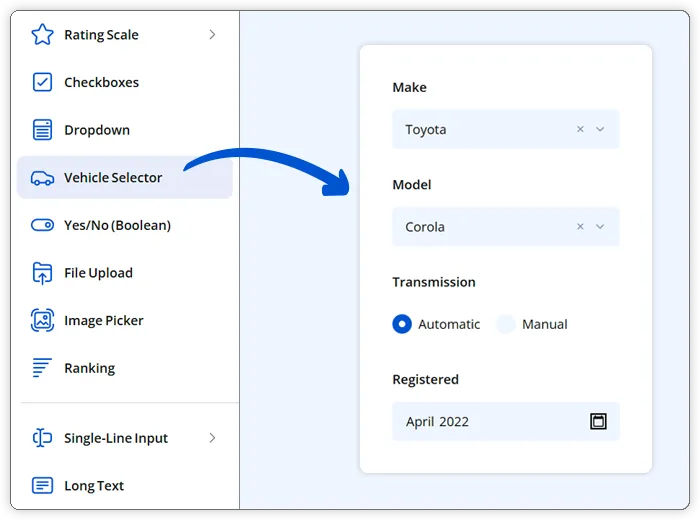The height and width of the screenshot is (520, 700).
Task: Clear the Corola selection in Model
Action: click(x=580, y=227)
